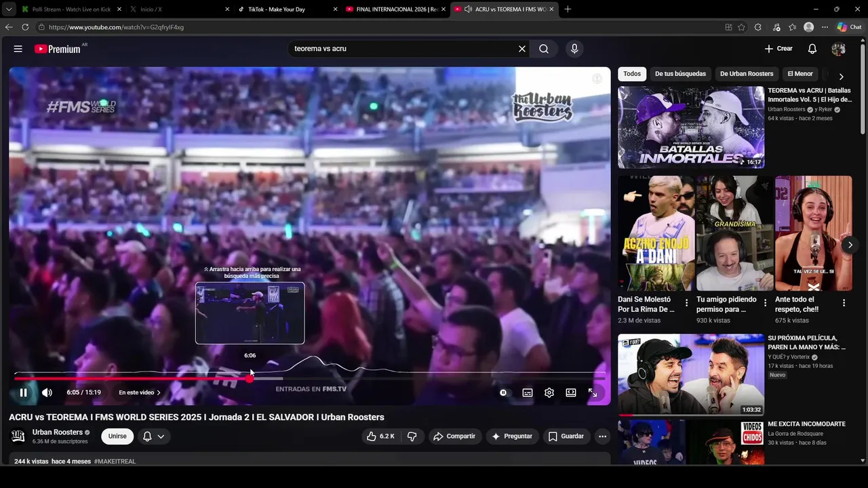868x488 pixels.
Task: Click the Preguntar AI button
Action: point(512,436)
